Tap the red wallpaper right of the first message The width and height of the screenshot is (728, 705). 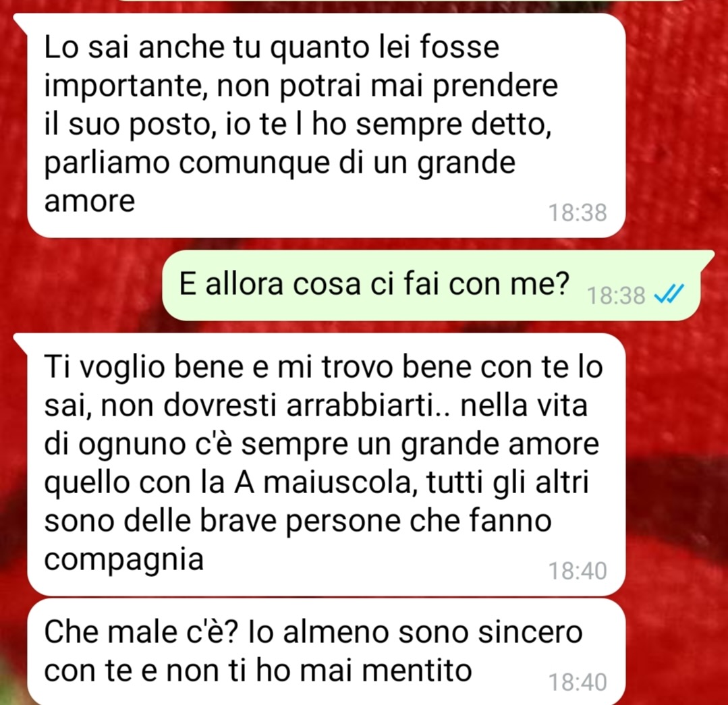coord(675,125)
